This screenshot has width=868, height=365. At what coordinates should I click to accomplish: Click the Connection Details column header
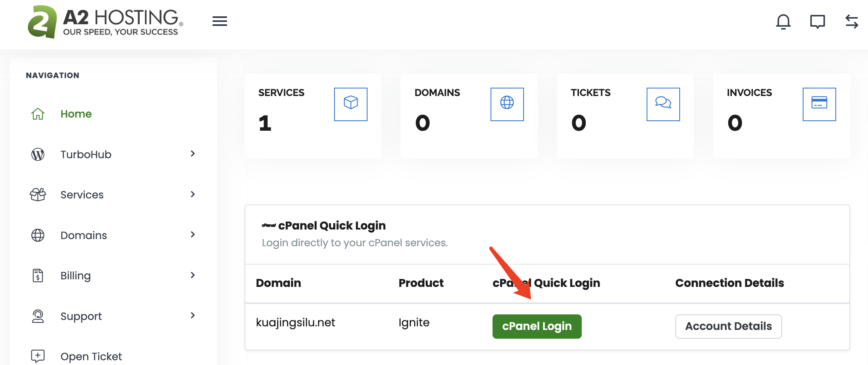(x=729, y=283)
